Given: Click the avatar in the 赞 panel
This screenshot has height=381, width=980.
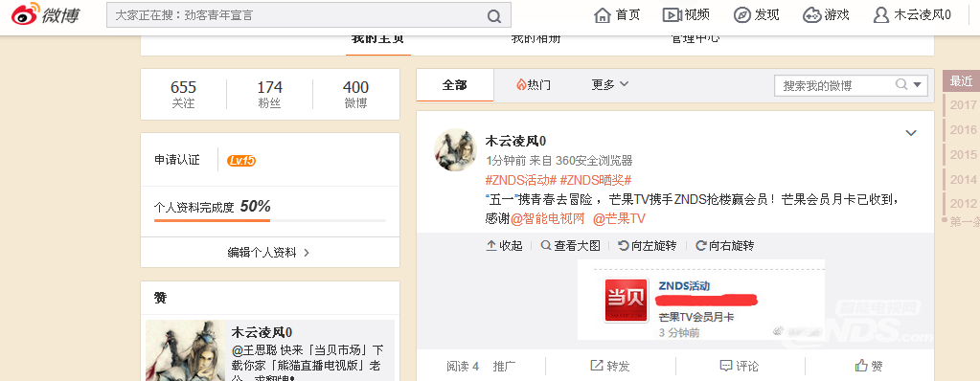Looking at the screenshot, I should [x=186, y=350].
